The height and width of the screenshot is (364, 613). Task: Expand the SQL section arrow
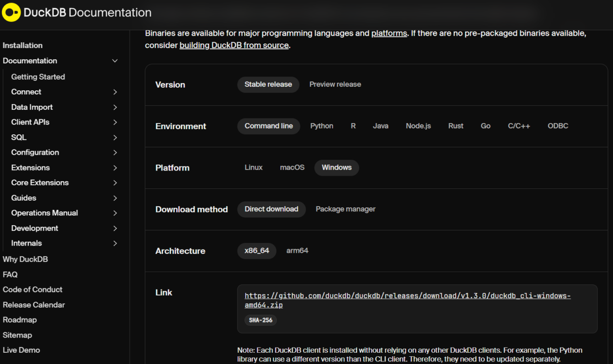115,137
